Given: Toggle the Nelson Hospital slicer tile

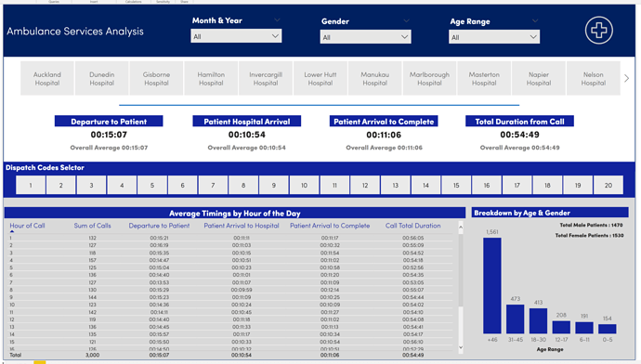Looking at the screenshot, I should (594, 78).
